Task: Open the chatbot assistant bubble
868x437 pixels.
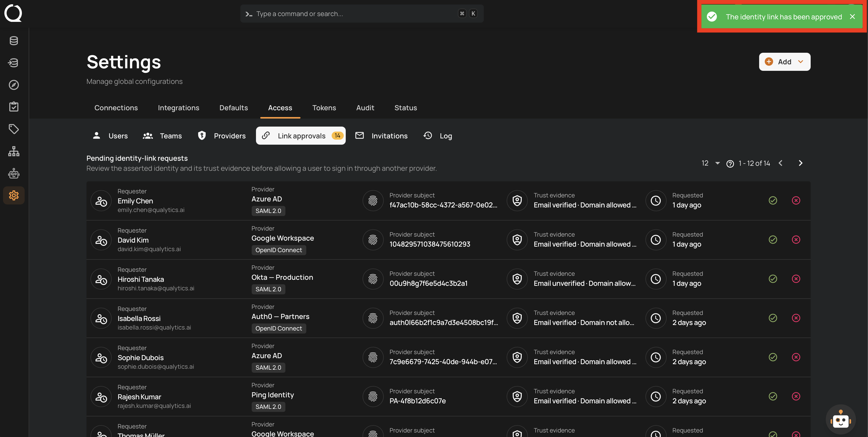Action: click(x=840, y=420)
